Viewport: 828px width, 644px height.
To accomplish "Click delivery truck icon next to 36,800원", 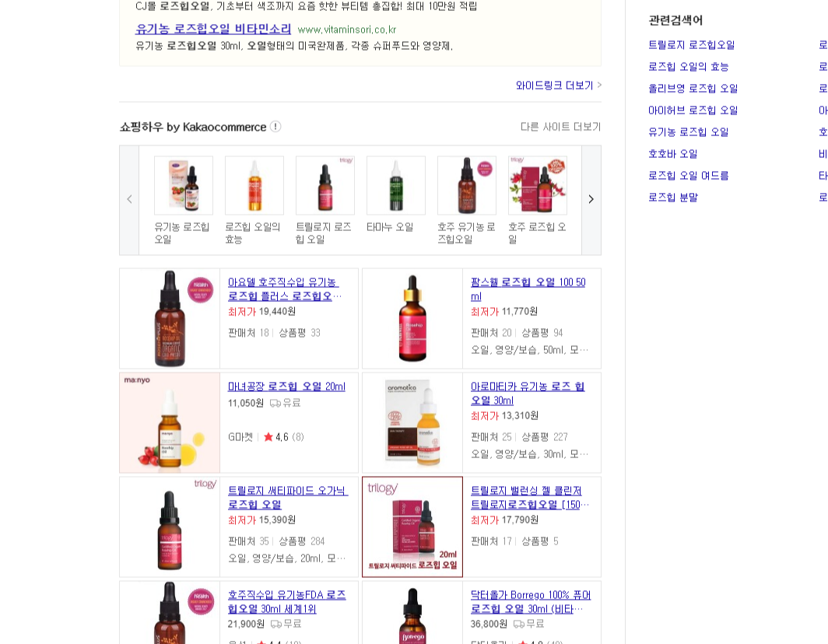I will pos(519,624).
